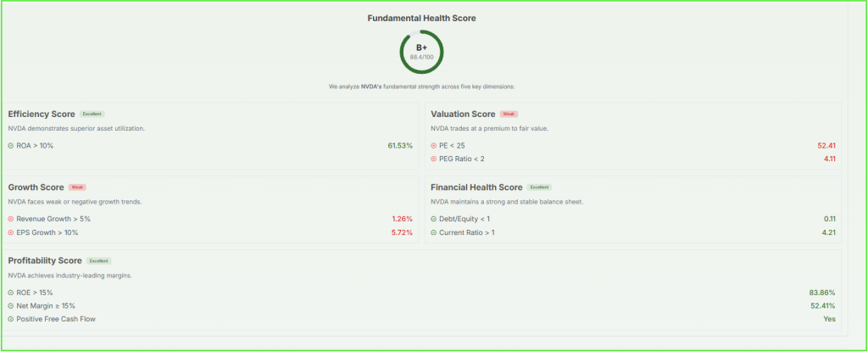Screen dimensions: 868x352
Task: Click the check icon beside Positive Free Cash Flow
Action: pos(11,319)
